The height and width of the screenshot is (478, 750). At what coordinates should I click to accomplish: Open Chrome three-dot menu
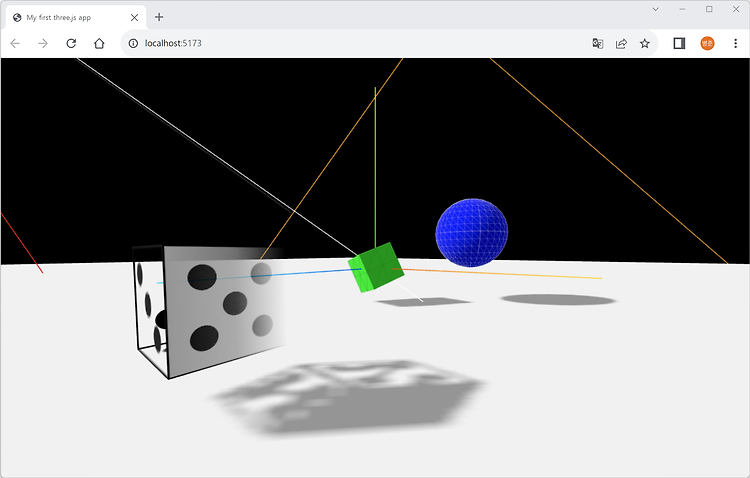click(735, 44)
